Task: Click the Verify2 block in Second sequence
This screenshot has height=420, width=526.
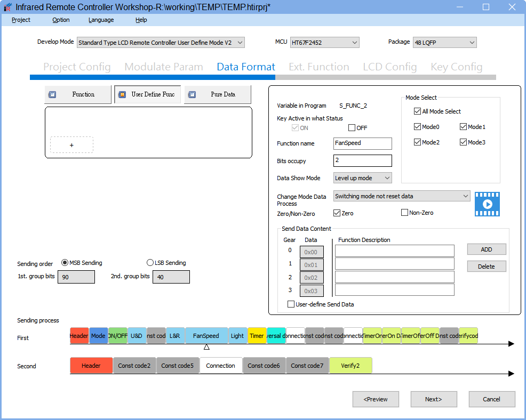Action: pyautogui.click(x=350, y=366)
